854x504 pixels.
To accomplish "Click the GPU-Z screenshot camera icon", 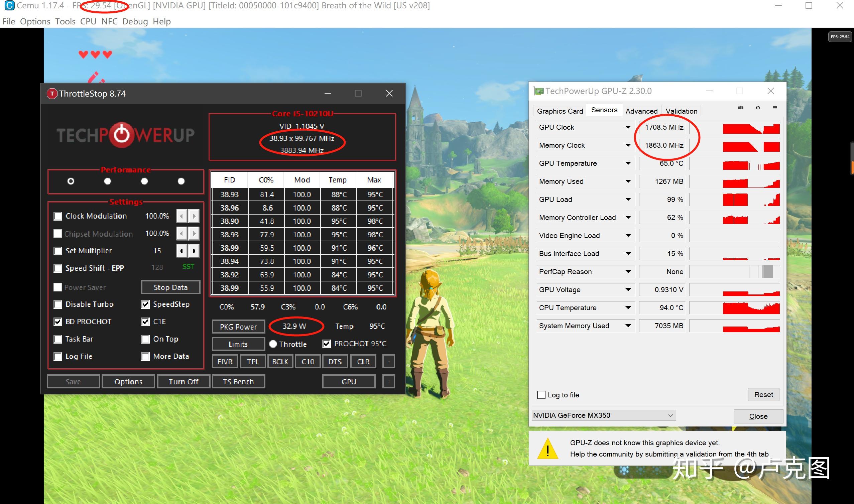I will tap(741, 108).
